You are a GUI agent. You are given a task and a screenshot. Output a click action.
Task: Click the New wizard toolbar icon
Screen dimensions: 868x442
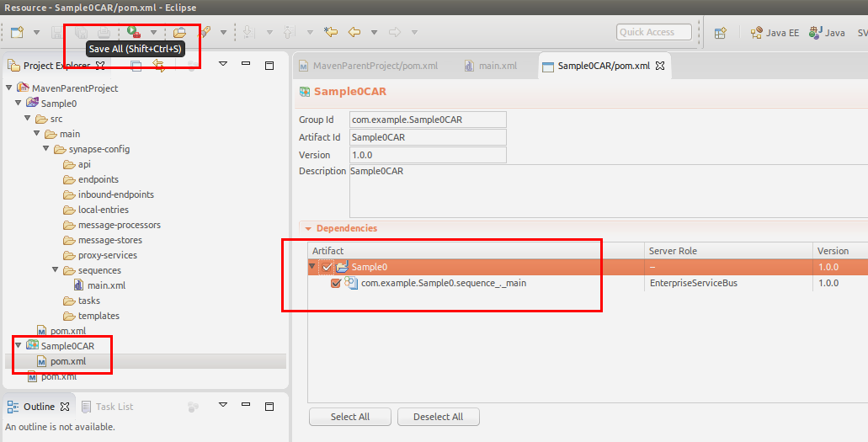click(17, 33)
